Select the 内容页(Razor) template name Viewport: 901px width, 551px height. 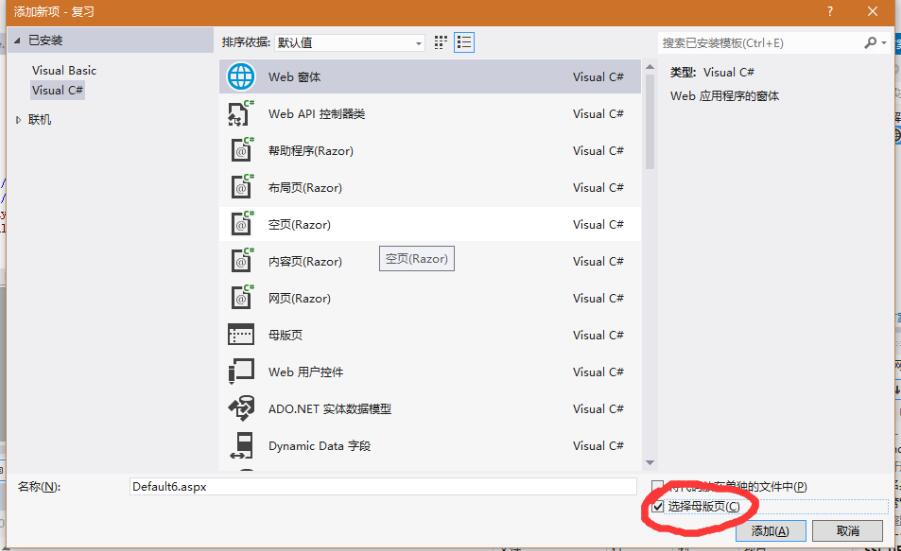point(305,261)
